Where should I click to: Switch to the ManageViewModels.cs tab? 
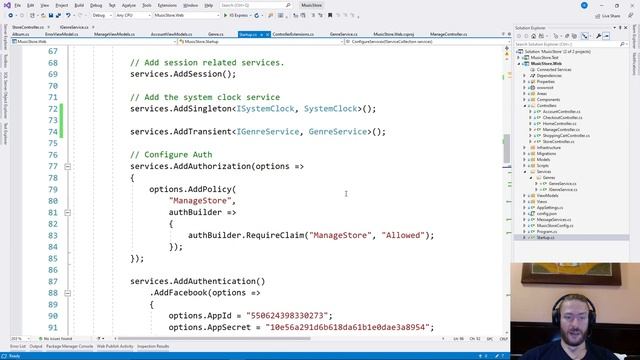click(x=114, y=34)
